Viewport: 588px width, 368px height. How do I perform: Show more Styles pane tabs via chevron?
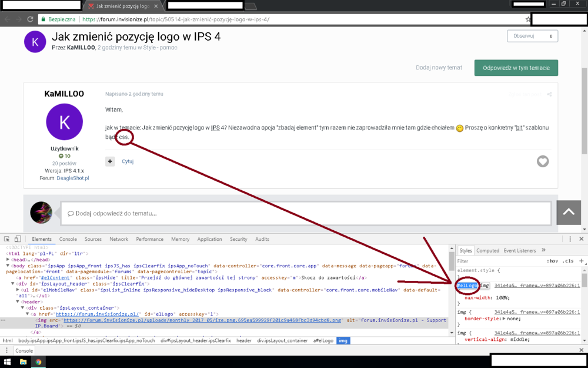pos(543,250)
